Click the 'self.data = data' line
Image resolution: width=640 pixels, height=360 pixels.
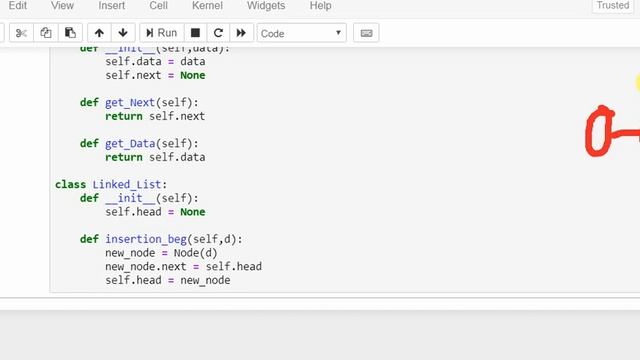(155, 62)
